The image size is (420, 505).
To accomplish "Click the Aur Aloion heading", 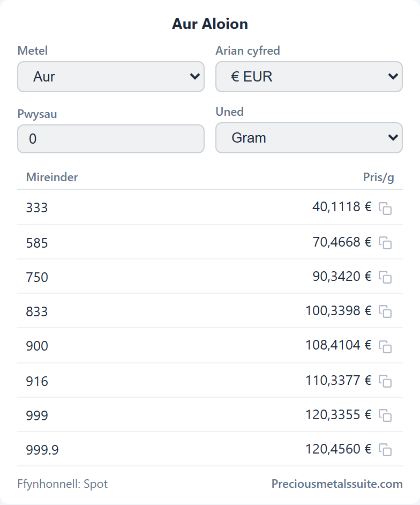I will coord(210,24).
